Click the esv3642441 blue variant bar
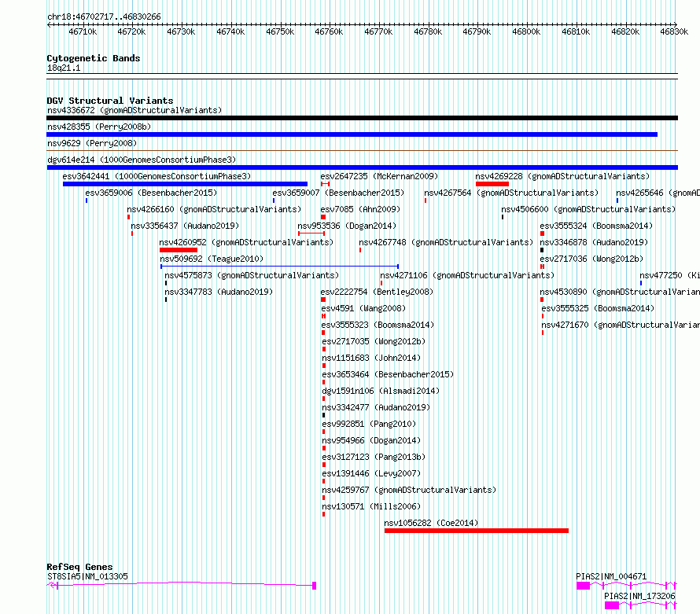Screen dimensions: 700x614 coord(186,184)
